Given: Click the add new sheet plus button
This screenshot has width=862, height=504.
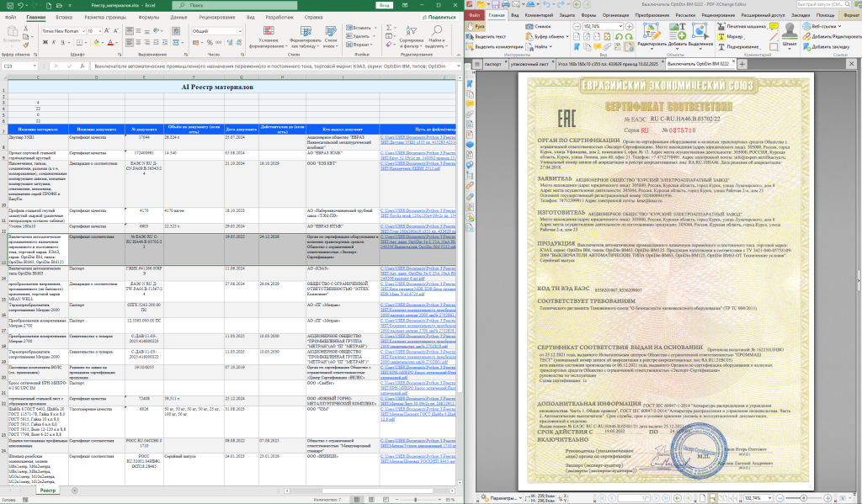Looking at the screenshot, I should (x=75, y=491).
